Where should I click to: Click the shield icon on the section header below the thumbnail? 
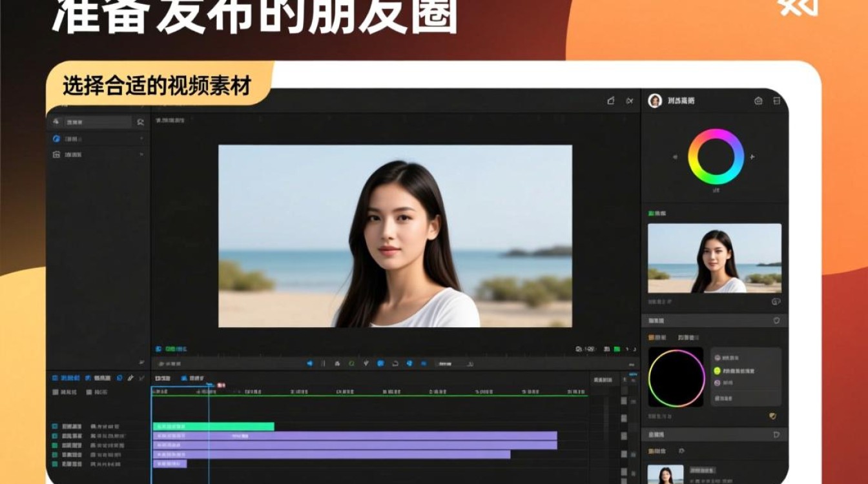click(776, 321)
